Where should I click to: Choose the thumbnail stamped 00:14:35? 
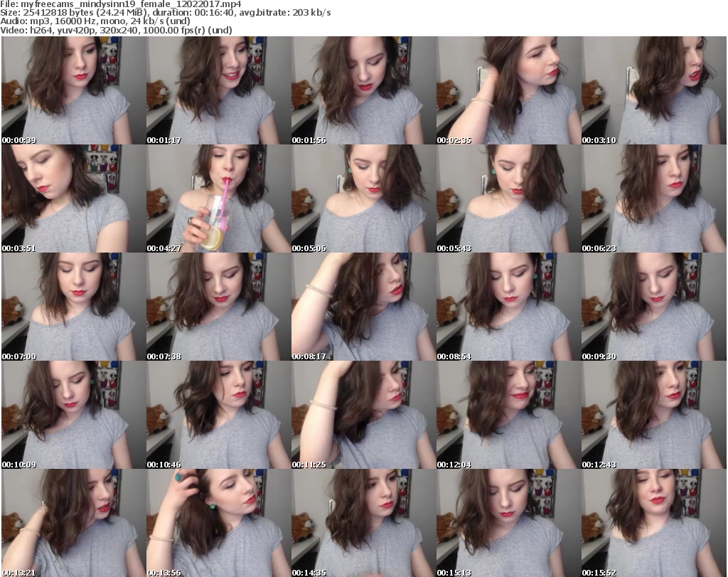(x=363, y=523)
